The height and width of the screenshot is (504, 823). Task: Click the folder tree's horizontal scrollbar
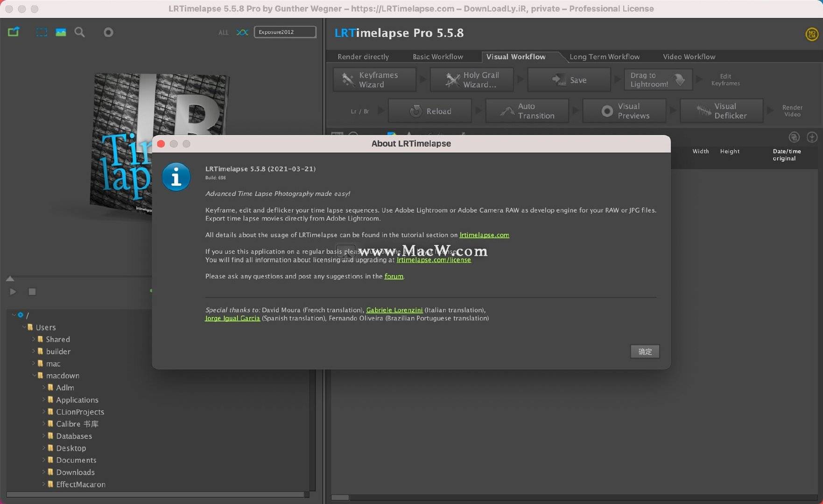155,494
